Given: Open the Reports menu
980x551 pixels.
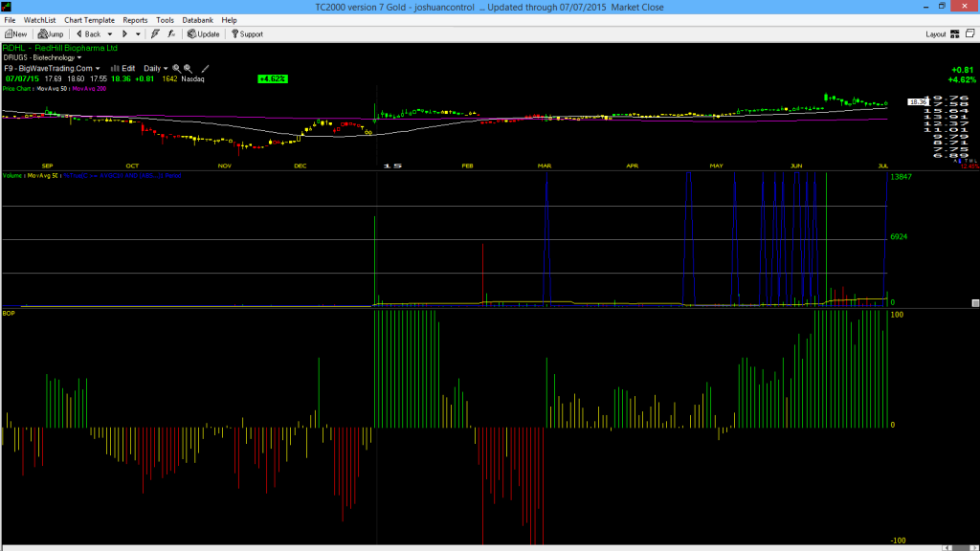Looking at the screenshot, I should point(135,20).
